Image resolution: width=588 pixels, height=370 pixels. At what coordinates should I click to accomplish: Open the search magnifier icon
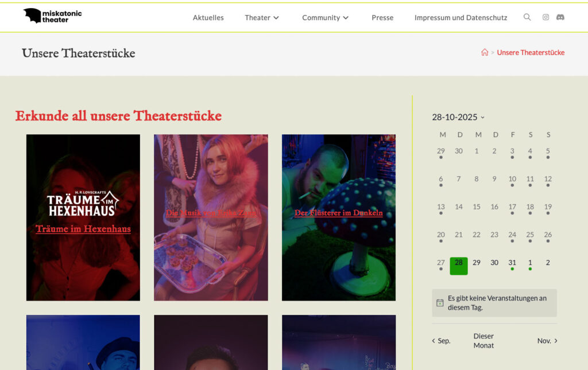527,17
